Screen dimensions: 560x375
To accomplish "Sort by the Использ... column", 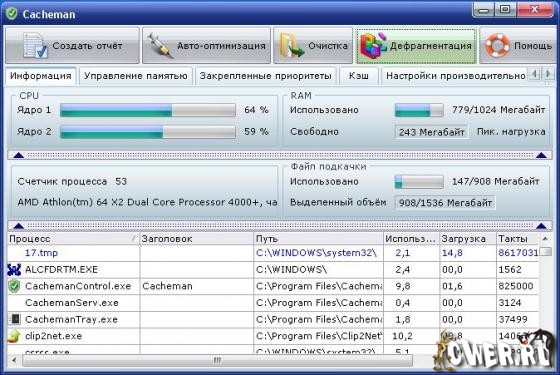I will pos(411,239).
